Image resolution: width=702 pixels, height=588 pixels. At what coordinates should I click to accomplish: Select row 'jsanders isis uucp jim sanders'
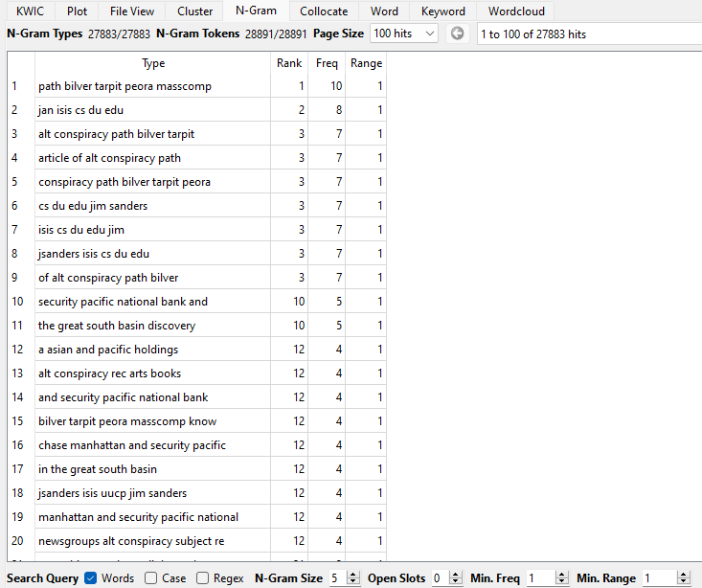(196, 493)
